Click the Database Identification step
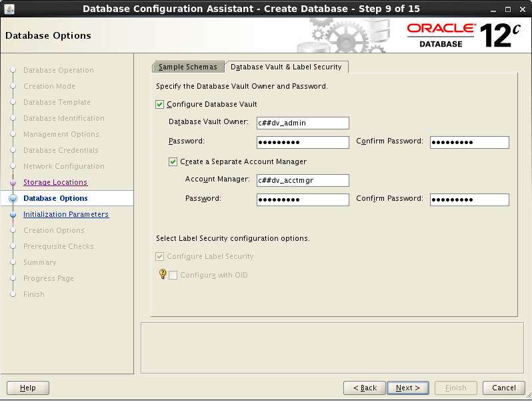Image resolution: width=532 pixels, height=401 pixels. (x=64, y=118)
